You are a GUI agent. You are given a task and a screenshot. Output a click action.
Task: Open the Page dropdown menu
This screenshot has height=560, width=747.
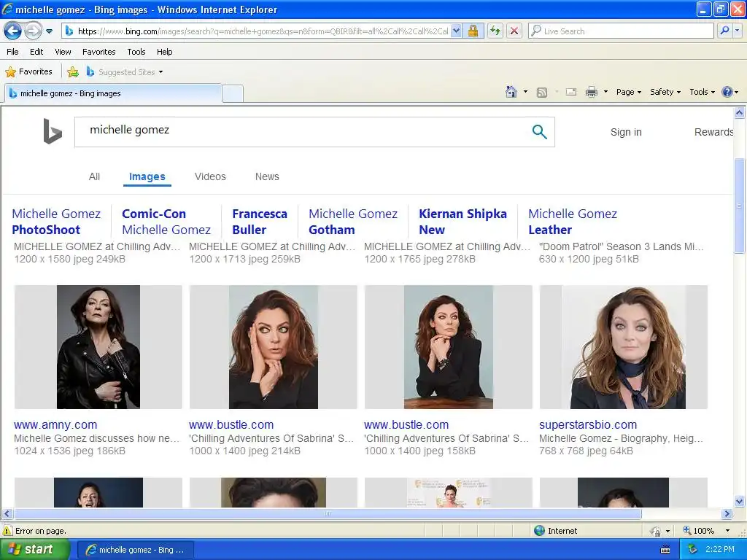tap(629, 92)
